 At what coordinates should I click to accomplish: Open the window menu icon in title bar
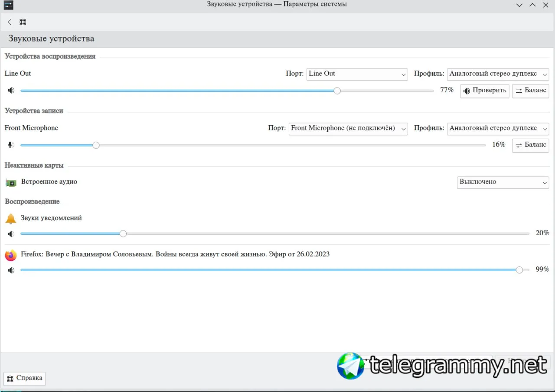8,5
